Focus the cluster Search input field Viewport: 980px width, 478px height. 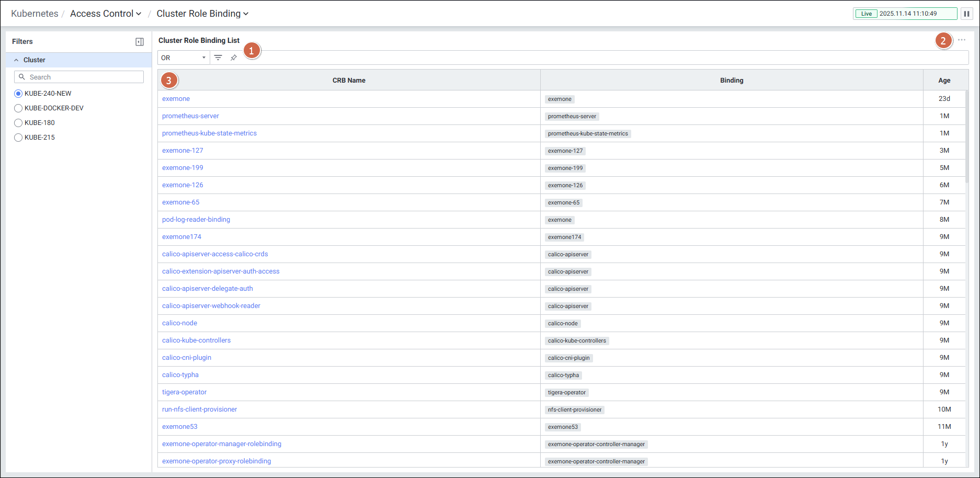(x=84, y=77)
